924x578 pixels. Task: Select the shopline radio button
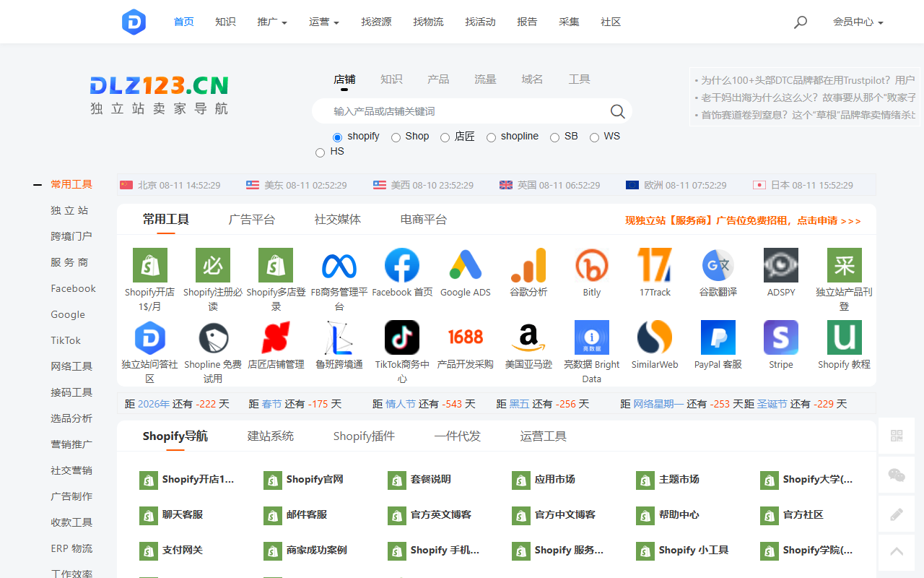pyautogui.click(x=491, y=137)
